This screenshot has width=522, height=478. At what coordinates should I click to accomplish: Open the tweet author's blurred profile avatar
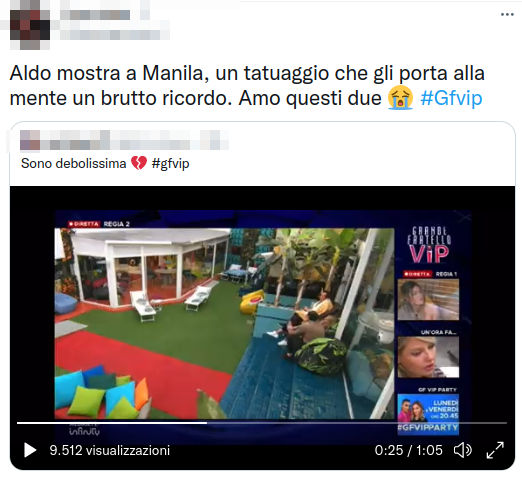pyautogui.click(x=29, y=29)
